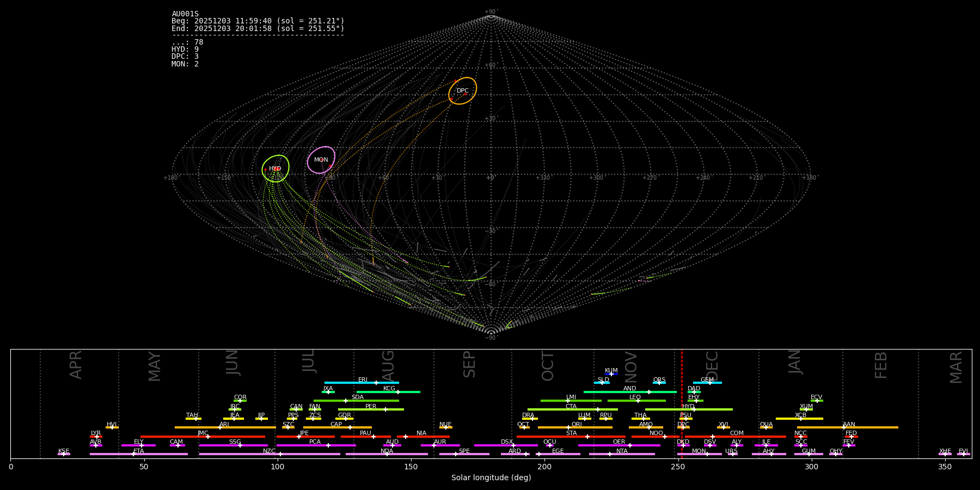Click the ORI label in the timeline
The width and height of the screenshot is (980, 490).
pyautogui.click(x=577, y=425)
